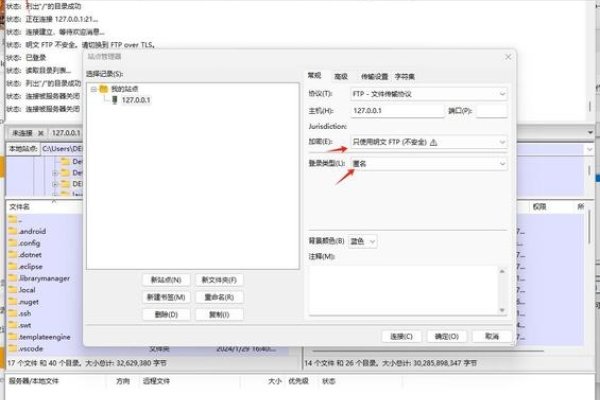Click the 文件名 column header in local list
Viewport: 600px width, 400px height.
pos(20,207)
